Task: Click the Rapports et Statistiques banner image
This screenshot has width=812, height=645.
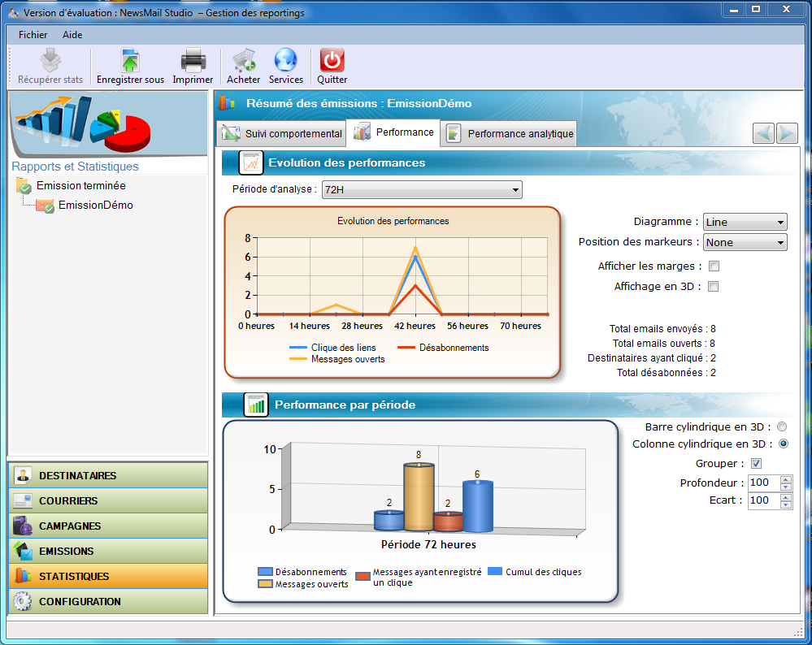Action: tap(108, 124)
